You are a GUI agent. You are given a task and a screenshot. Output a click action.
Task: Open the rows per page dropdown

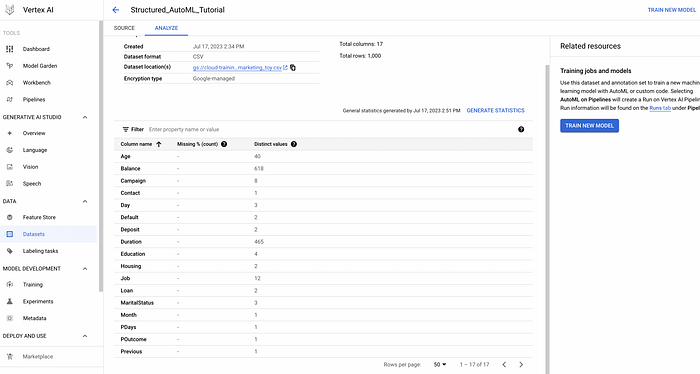tap(440, 365)
